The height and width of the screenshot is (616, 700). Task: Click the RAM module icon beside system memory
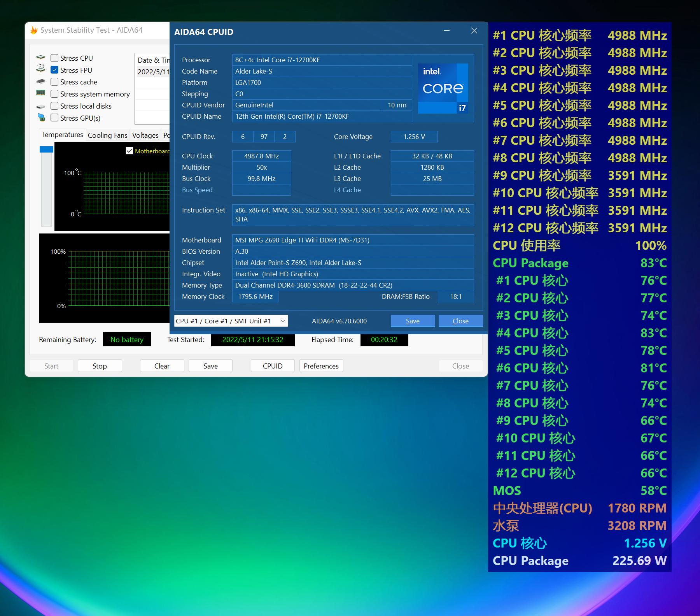[40, 93]
